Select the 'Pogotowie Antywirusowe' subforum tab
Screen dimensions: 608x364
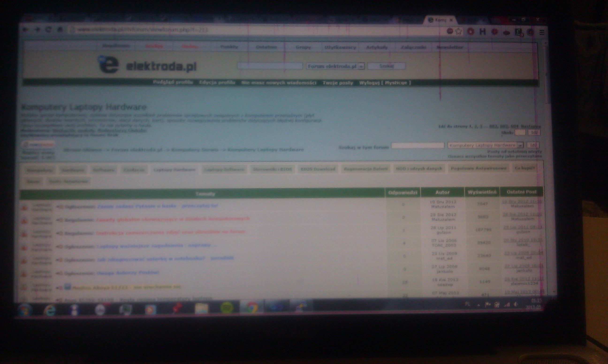(479, 168)
